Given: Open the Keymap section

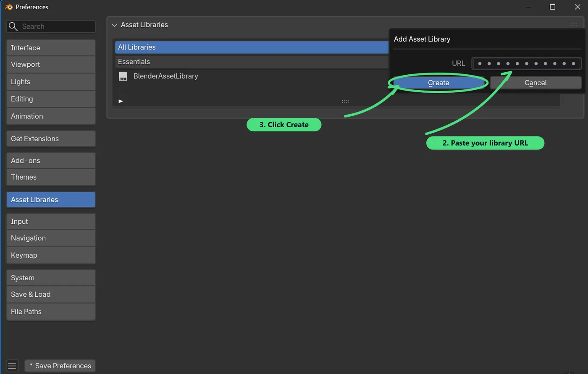Looking at the screenshot, I should click(51, 255).
